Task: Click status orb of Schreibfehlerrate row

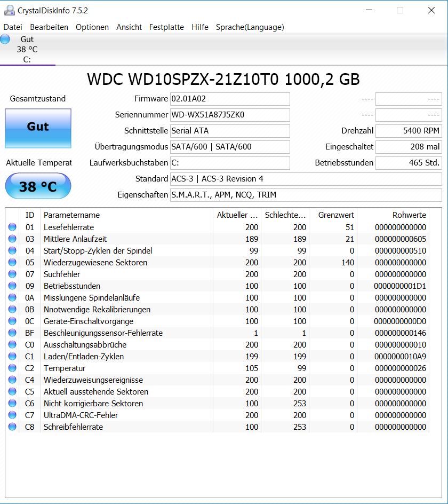Action: point(12,427)
